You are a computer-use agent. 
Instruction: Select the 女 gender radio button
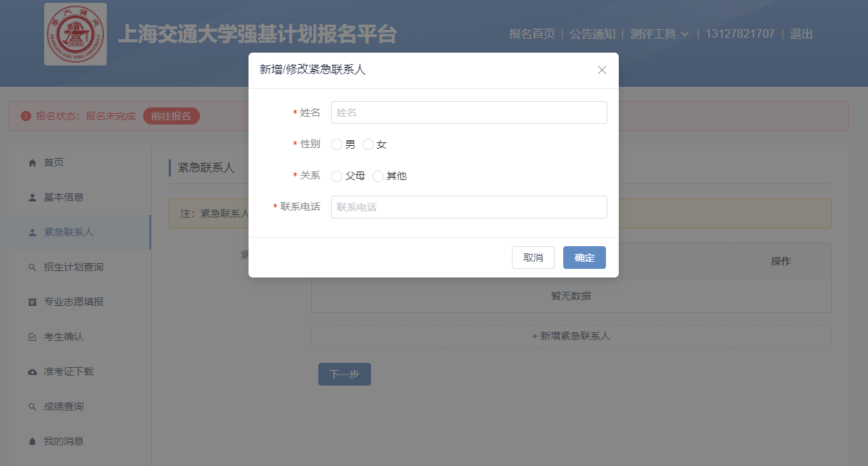coord(368,145)
